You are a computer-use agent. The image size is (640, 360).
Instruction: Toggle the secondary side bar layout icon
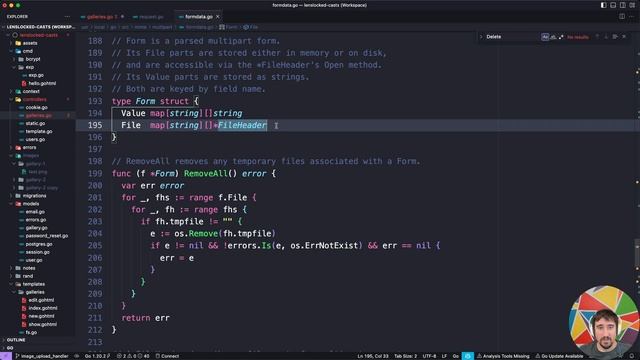[x=622, y=5]
